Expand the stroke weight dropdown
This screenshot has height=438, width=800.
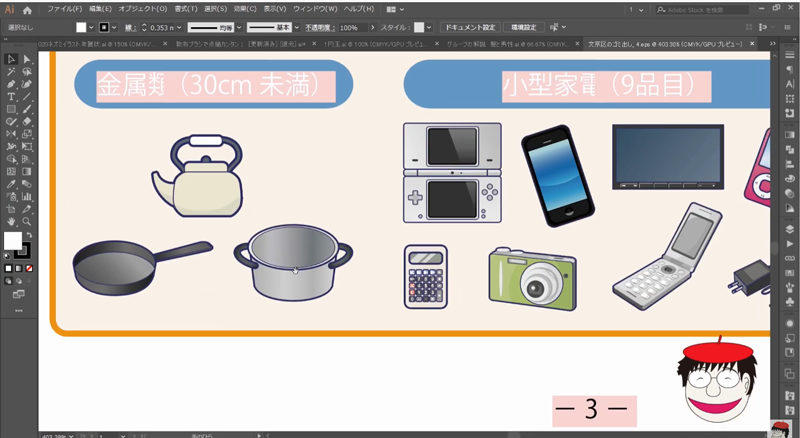tap(179, 28)
